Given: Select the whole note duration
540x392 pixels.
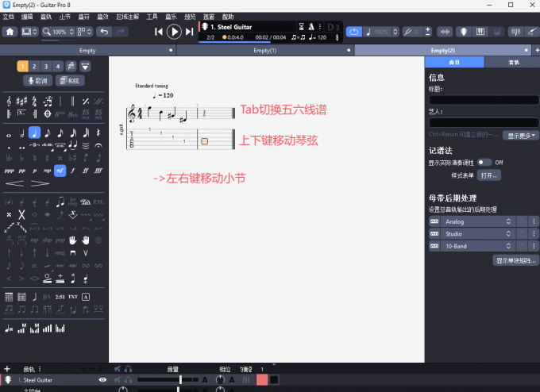Looking at the screenshot, I should point(9,135).
